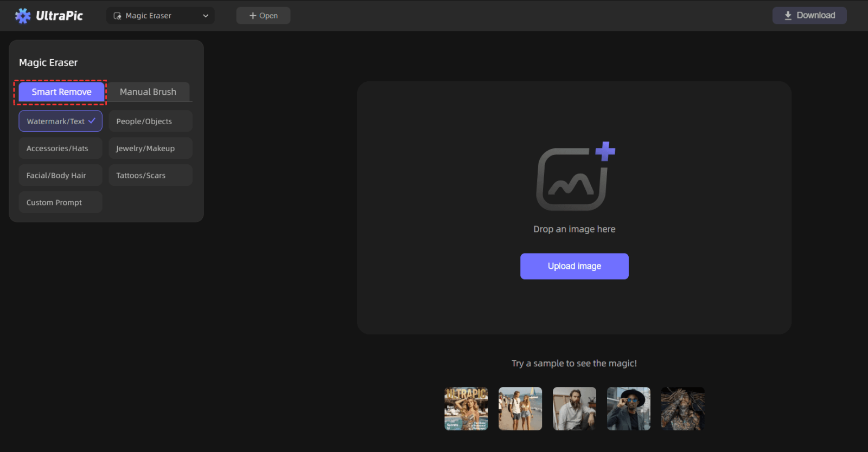The image size is (868, 452).
Task: Click the dropdown chevron arrow in header
Action: [x=206, y=16]
